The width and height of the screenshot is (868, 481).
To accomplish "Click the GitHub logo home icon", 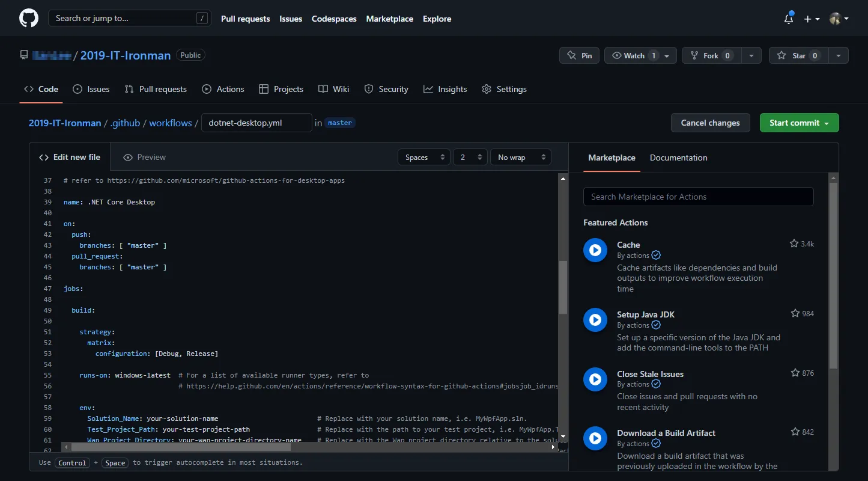I will 28,18.
